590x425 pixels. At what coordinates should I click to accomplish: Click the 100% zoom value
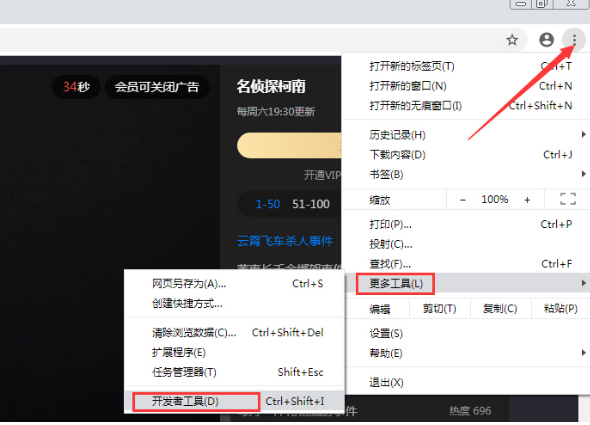495,199
